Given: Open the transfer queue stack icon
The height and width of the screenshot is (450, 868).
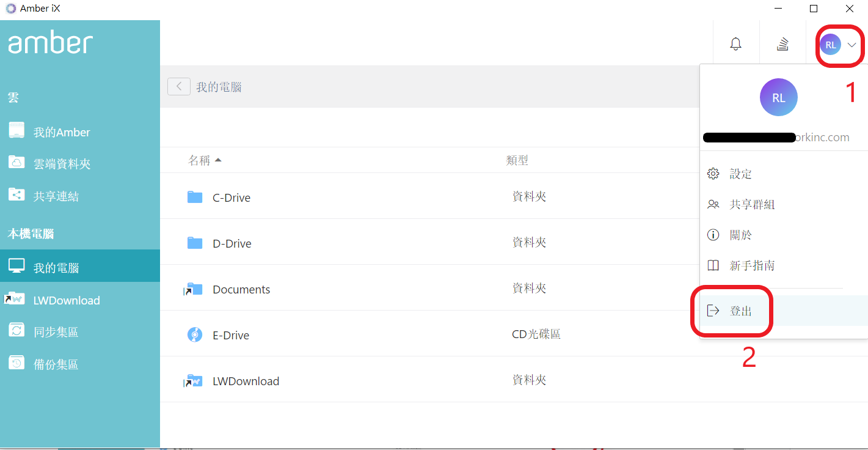Looking at the screenshot, I should point(782,44).
